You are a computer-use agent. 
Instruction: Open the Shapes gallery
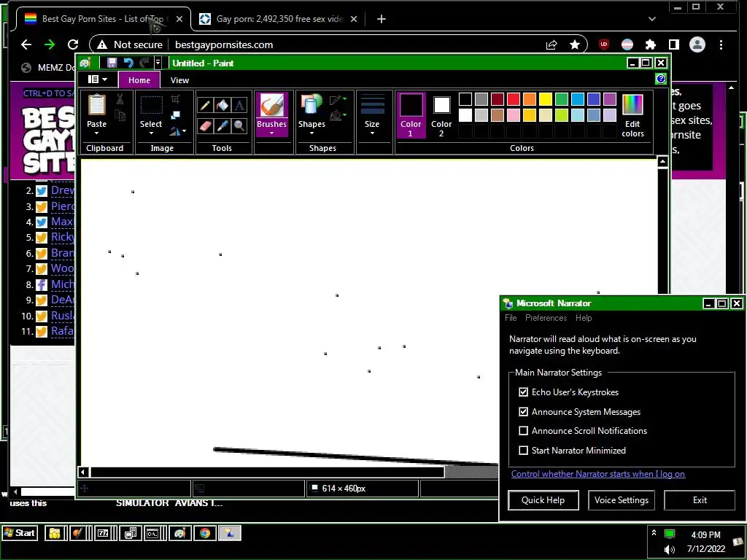tap(311, 114)
